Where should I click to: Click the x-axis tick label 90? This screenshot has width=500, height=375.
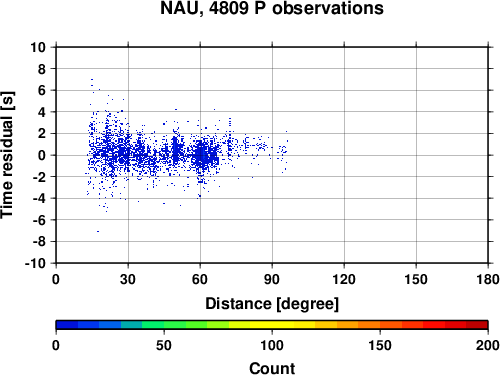(272, 279)
